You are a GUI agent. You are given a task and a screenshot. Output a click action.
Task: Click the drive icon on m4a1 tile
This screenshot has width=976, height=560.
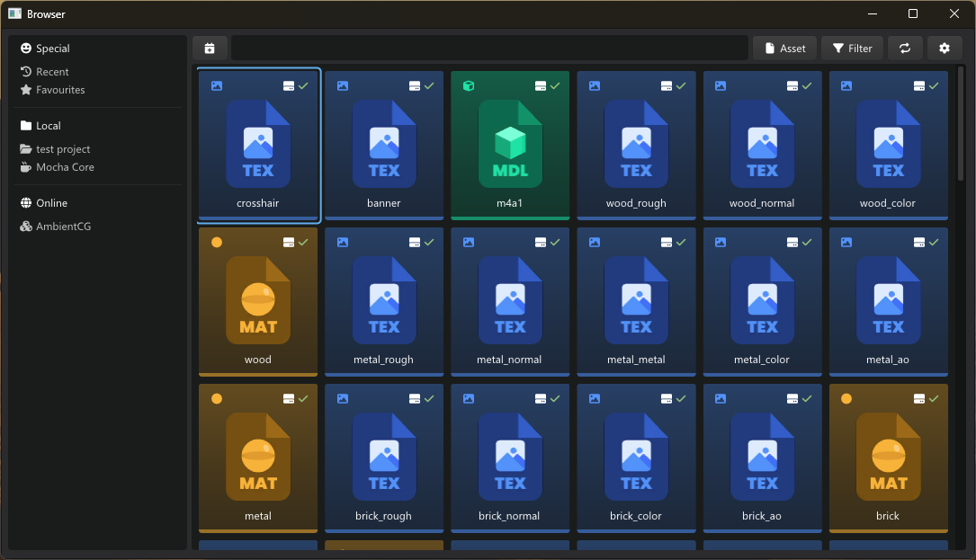point(541,85)
